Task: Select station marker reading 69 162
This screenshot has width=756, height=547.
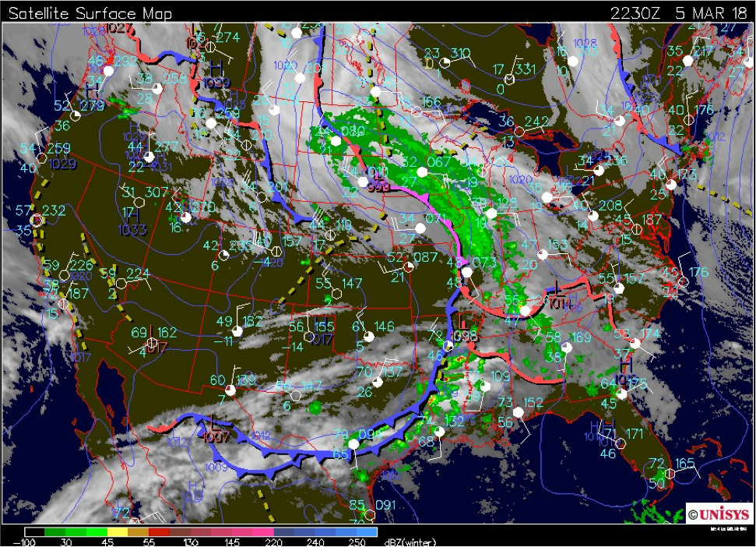Action: click(150, 342)
